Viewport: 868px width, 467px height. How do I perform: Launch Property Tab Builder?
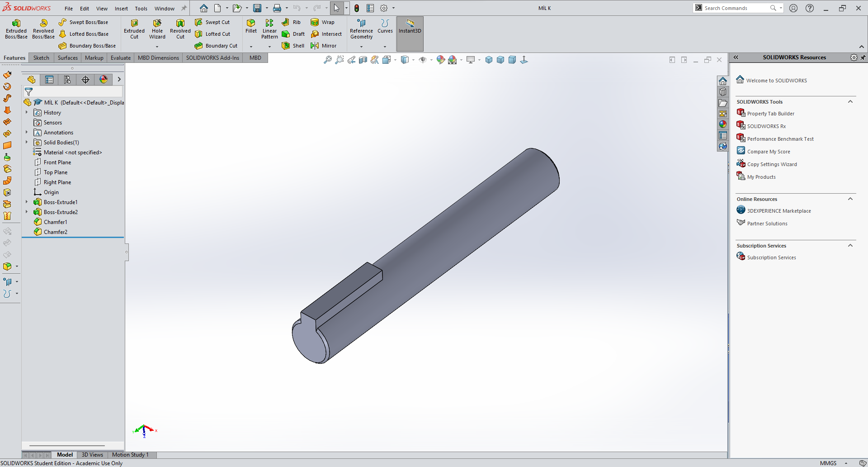click(770, 114)
